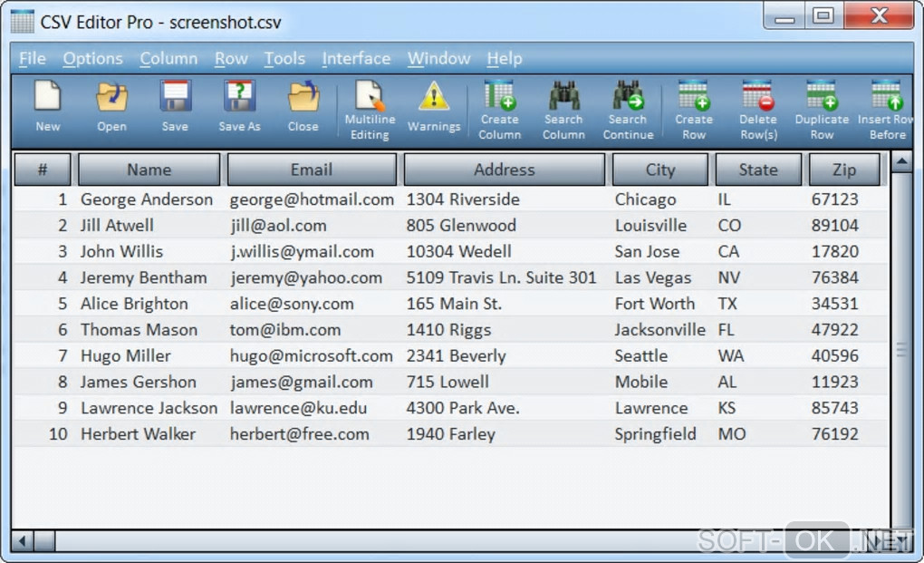Viewport: 924px width, 563px height.
Task: Select the cell 'jill@aol.com'
Action: 278,225
